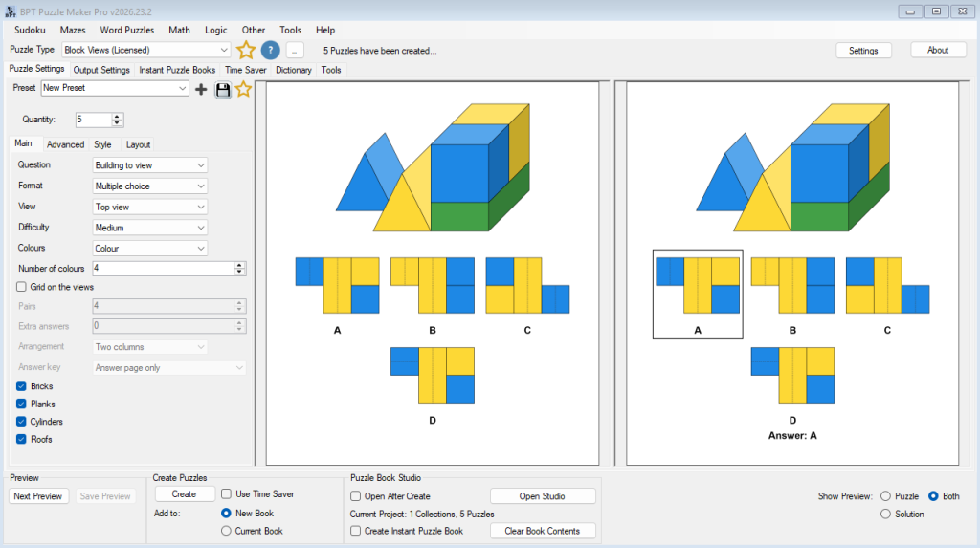Uncheck the Planks checkbox

21,404
